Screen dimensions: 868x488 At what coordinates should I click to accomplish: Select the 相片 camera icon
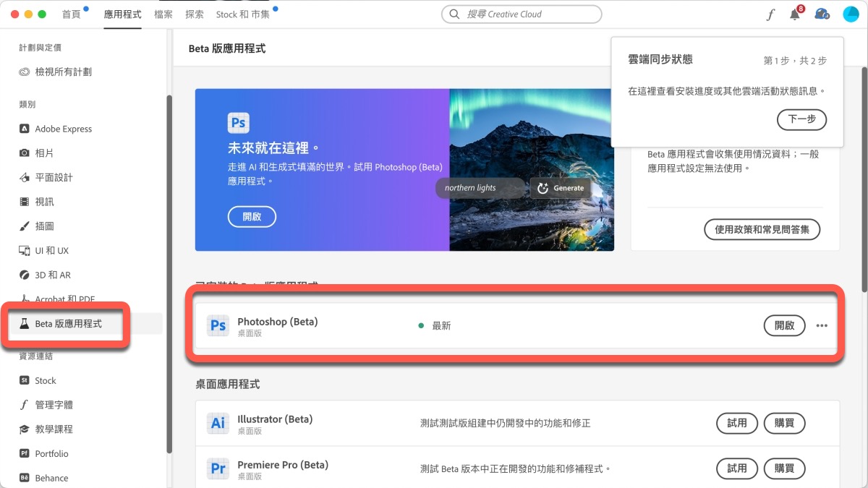point(24,153)
